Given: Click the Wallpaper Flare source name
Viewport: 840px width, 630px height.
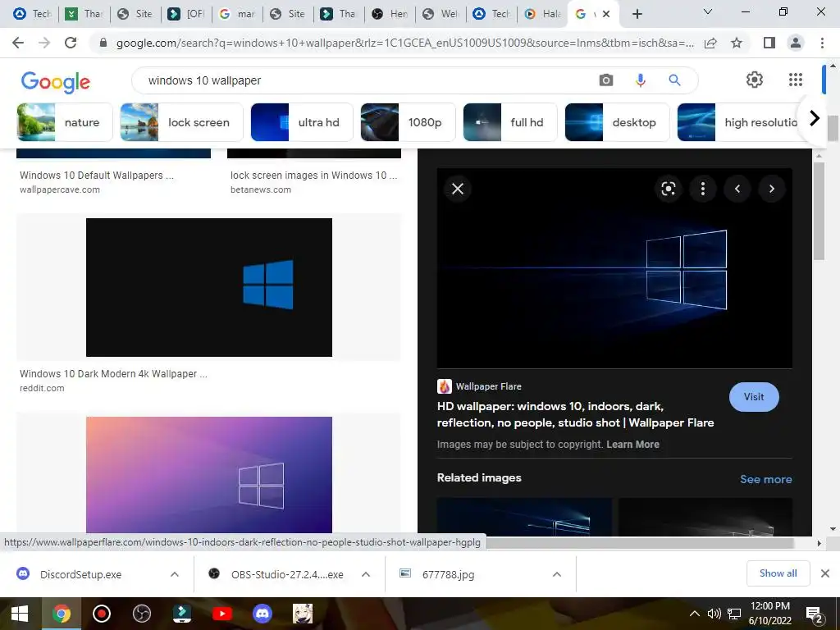Looking at the screenshot, I should coord(489,386).
